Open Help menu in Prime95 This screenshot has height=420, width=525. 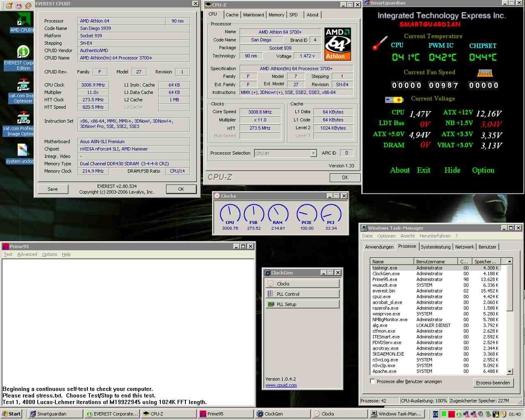[x=66, y=255]
